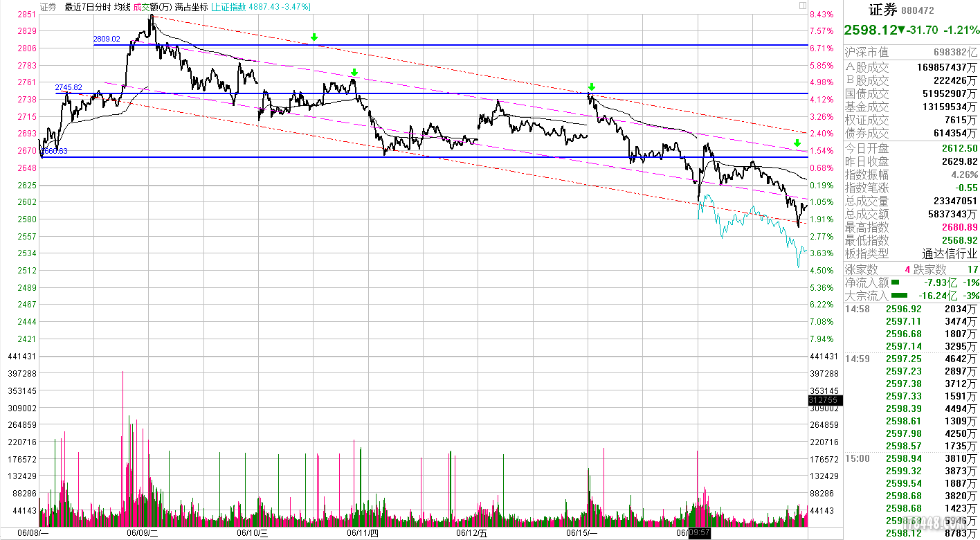Click the 基金成交 row

(911, 107)
